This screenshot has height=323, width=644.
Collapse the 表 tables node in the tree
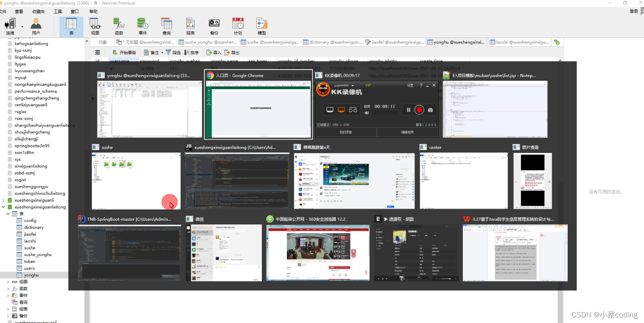[8, 214]
